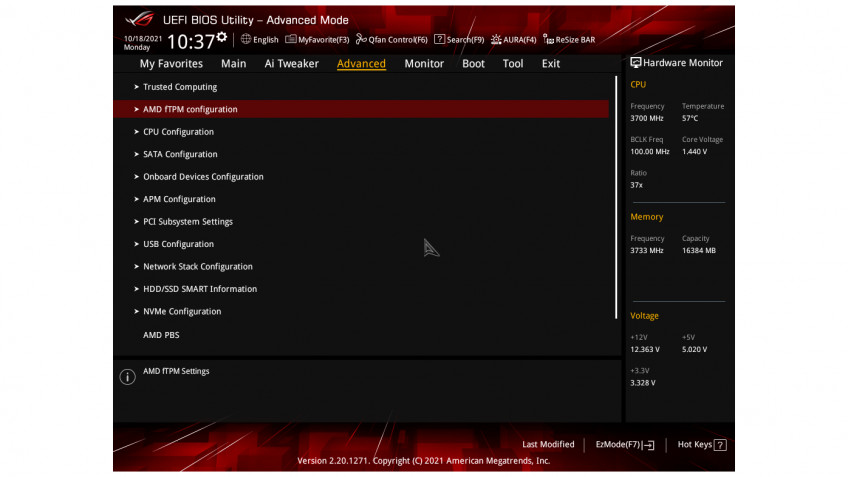Switch to the Main tab
The image size is (848, 477).
[233, 63]
